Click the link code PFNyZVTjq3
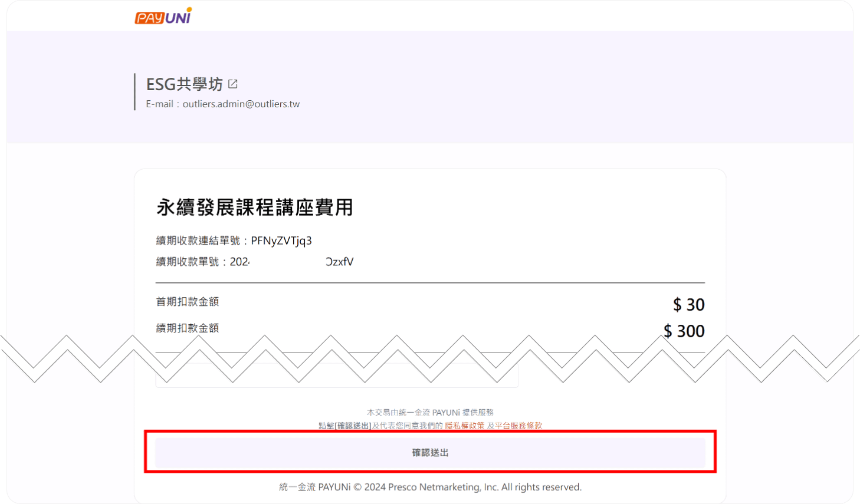860x504 pixels. click(281, 241)
